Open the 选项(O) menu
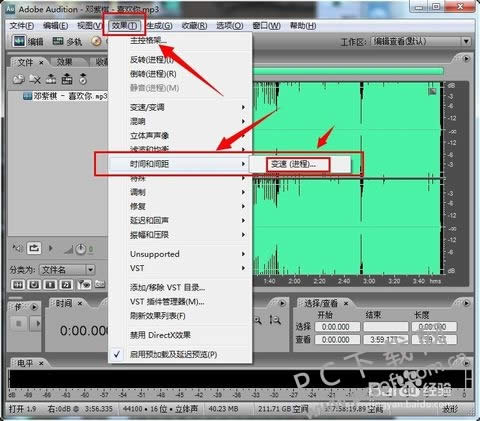The image size is (480, 421). [x=230, y=26]
